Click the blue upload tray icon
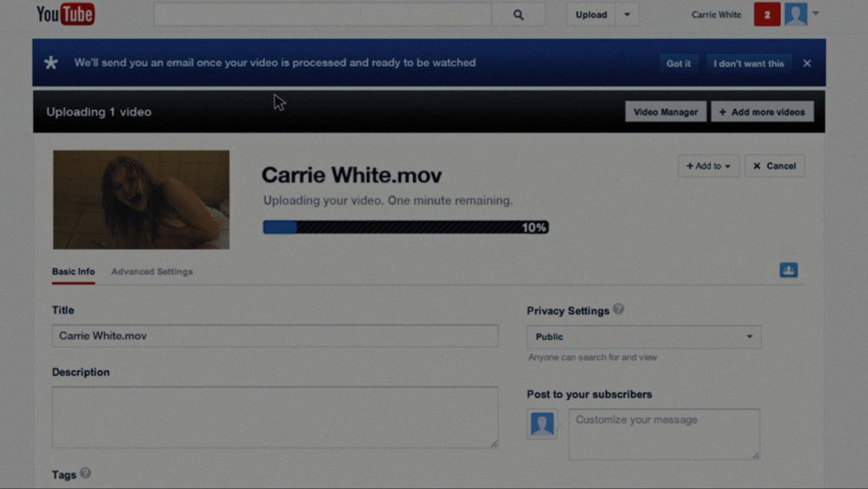The image size is (868, 489). (x=788, y=270)
